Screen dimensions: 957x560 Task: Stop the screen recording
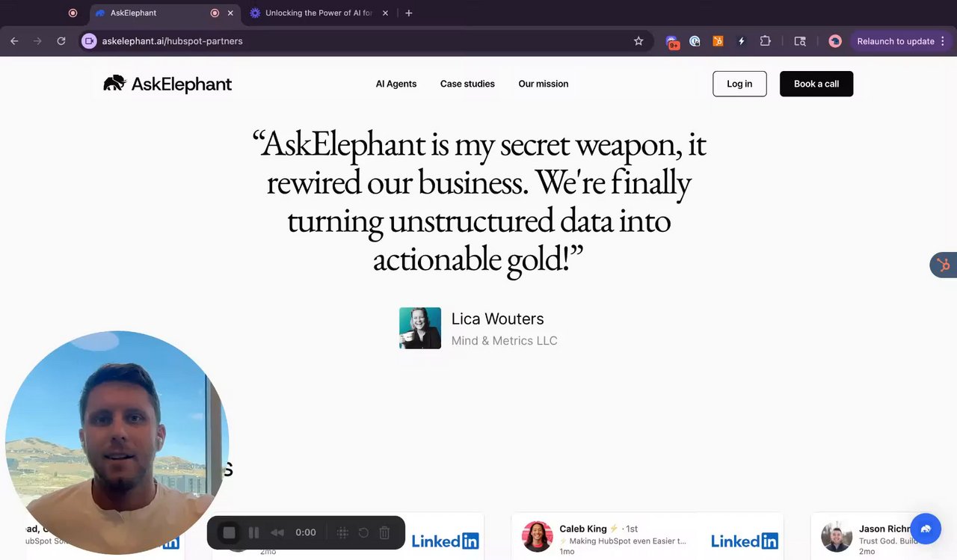point(230,532)
